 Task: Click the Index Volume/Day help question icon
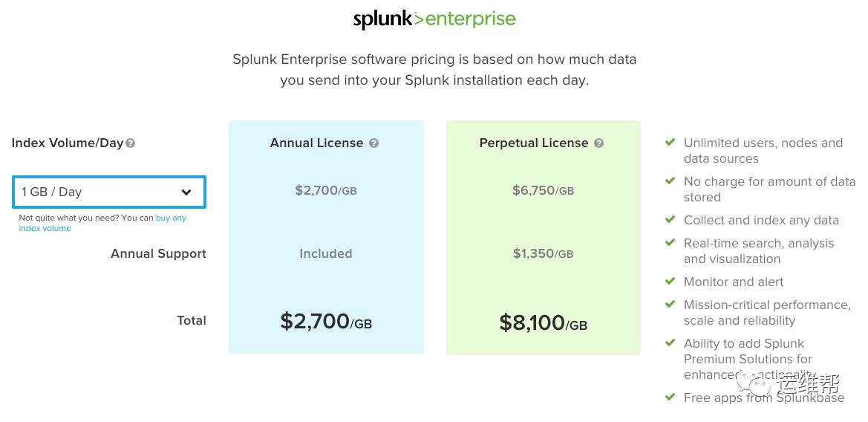130,143
